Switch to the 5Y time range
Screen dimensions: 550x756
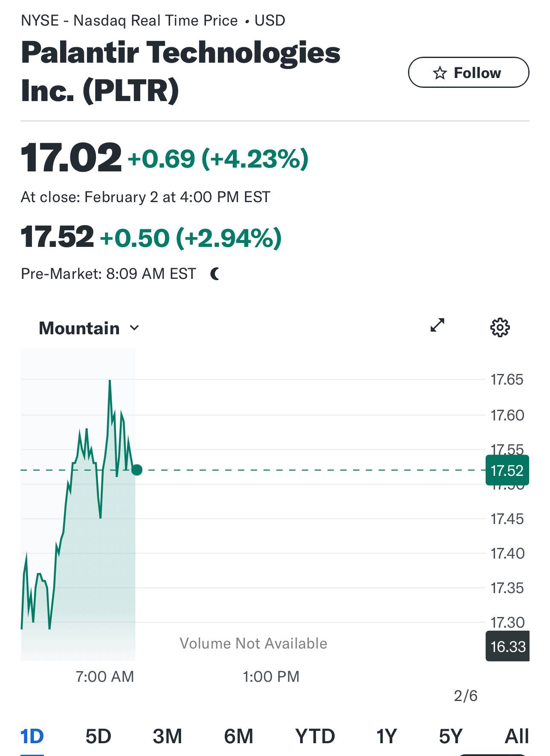(451, 736)
